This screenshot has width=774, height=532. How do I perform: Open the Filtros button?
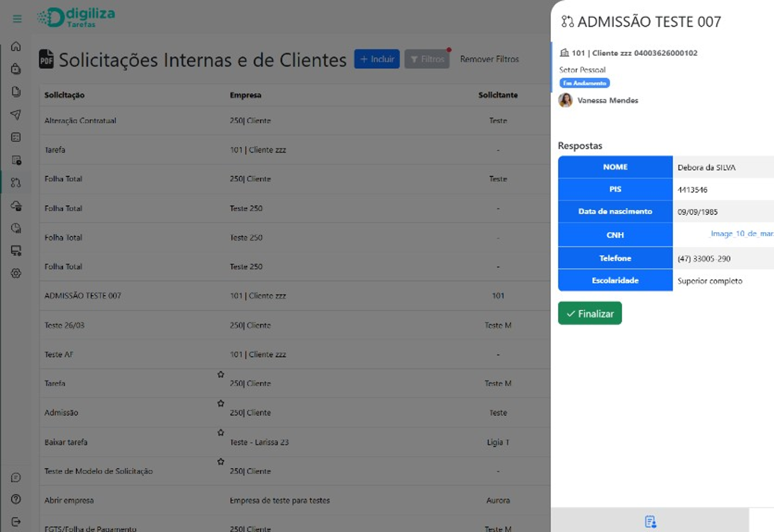coord(427,59)
